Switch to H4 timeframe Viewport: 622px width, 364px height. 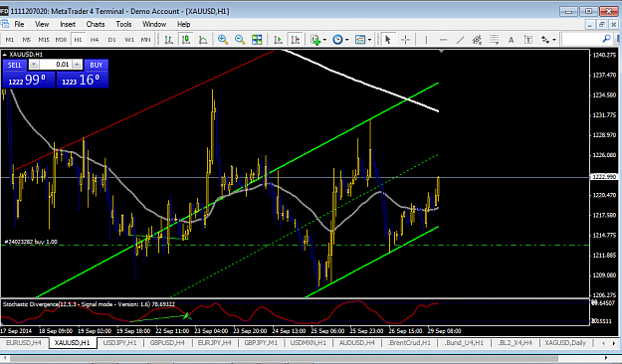point(95,40)
